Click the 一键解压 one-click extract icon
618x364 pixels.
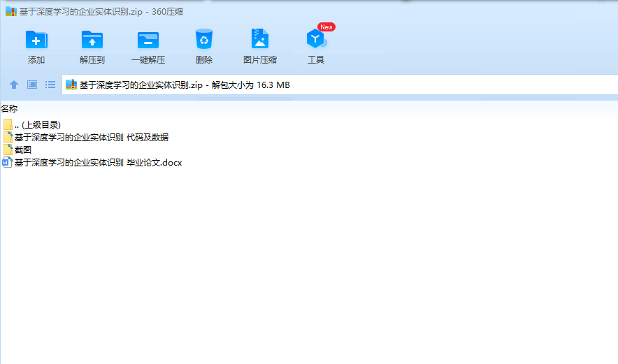(x=148, y=41)
